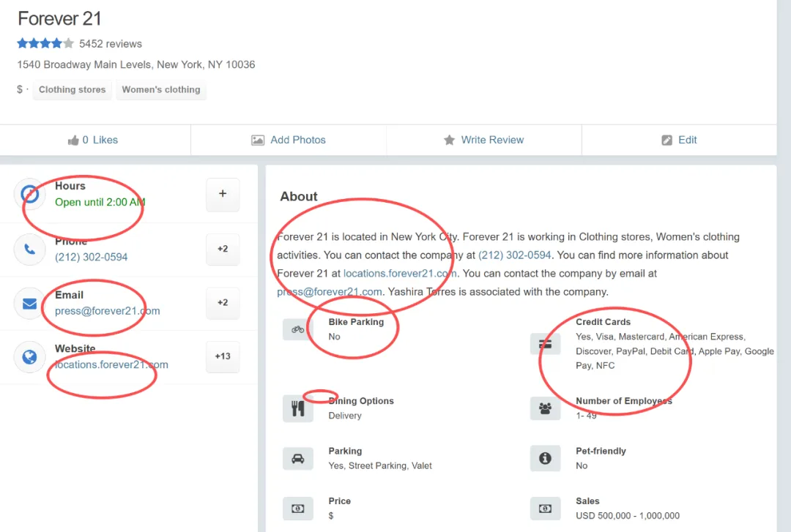Select the Clothing stores category tag
Viewport: 791px width, 532px height.
72,90
